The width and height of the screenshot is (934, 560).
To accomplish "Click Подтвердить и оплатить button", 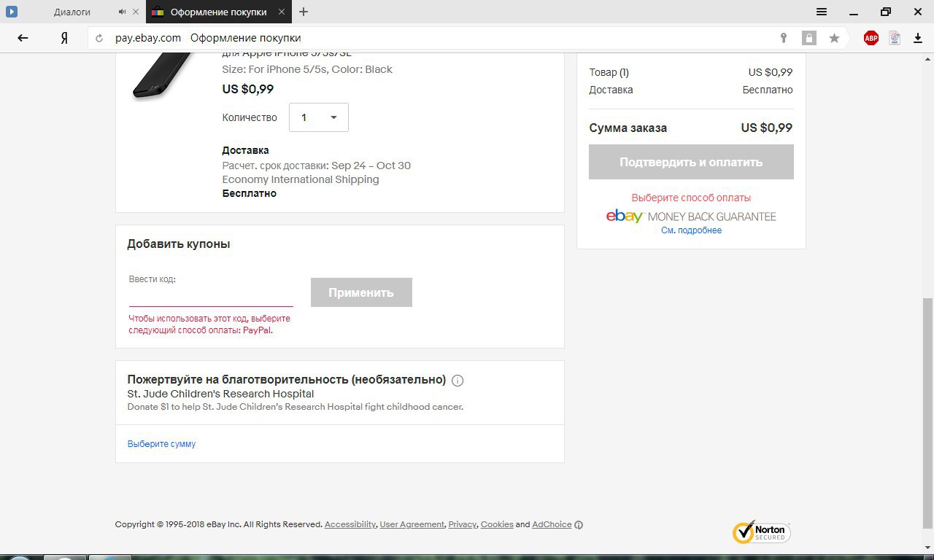I will pyautogui.click(x=691, y=162).
